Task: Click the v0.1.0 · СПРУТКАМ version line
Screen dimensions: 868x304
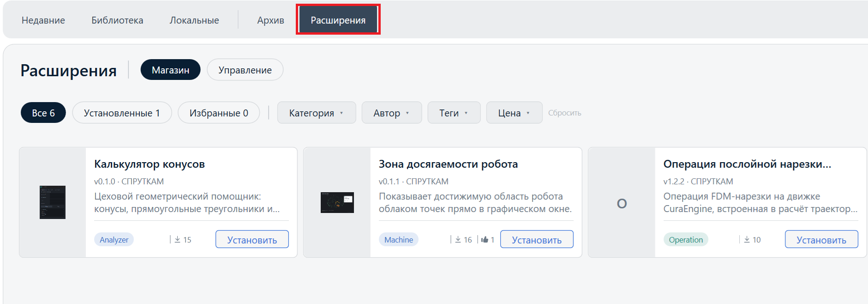Action: coord(129,182)
